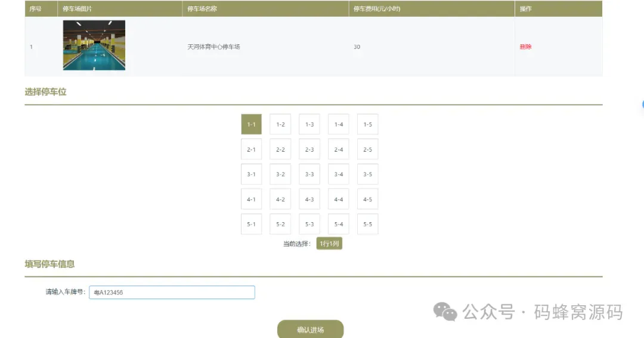Choose parking space 1-3

click(x=309, y=124)
